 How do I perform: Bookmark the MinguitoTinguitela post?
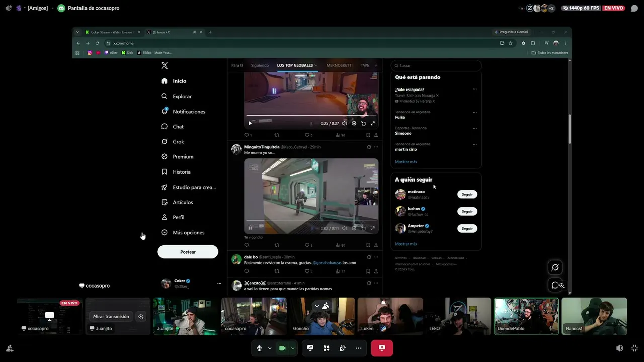[368, 245]
